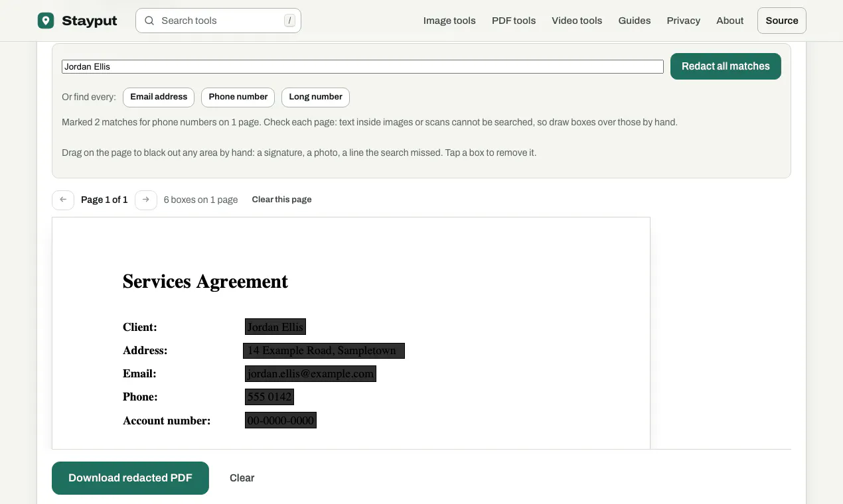The image size is (843, 504).
Task: Open the Video tools menu
Action: [577, 21]
